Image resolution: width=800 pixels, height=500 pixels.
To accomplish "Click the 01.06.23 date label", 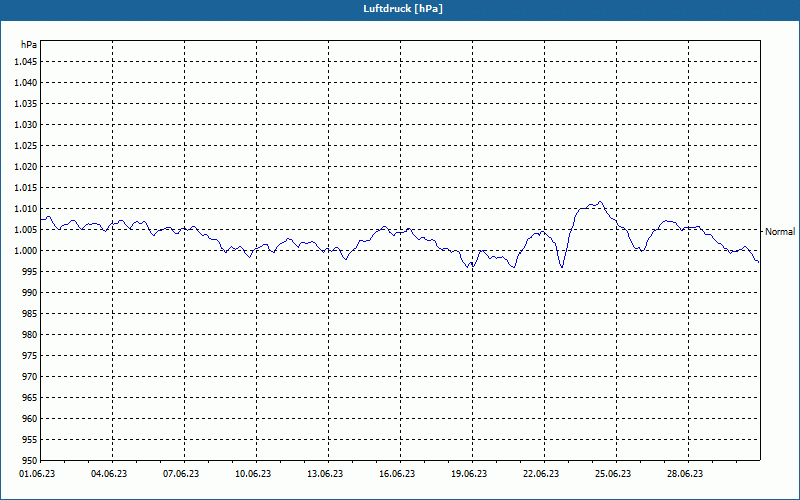I will point(37,474).
